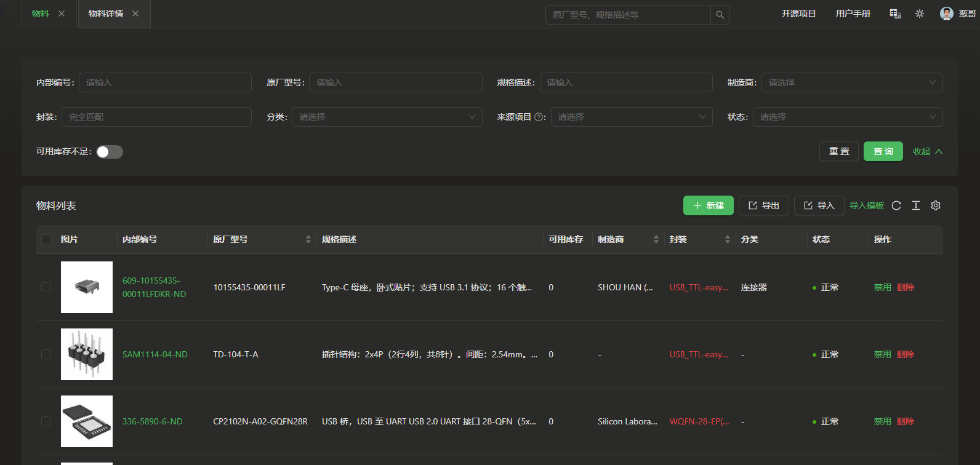The height and width of the screenshot is (465, 980).
Task: Open the table density icon
Action: (x=916, y=205)
